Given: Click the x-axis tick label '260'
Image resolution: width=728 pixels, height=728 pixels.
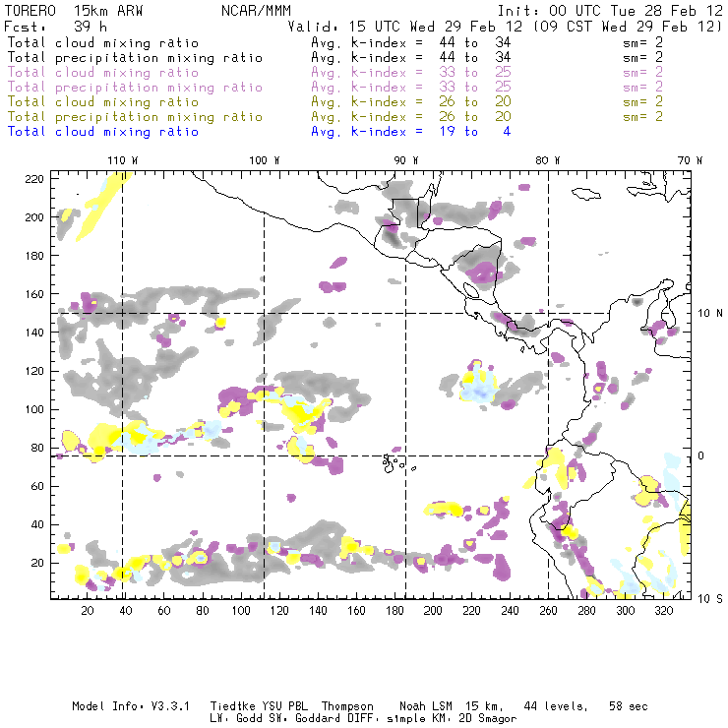Looking at the screenshot, I should coord(548,611).
